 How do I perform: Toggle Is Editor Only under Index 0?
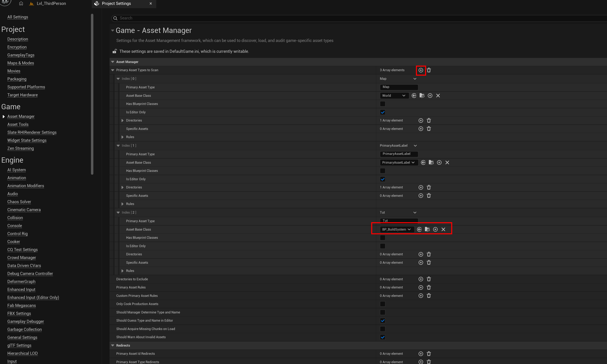coord(382,112)
